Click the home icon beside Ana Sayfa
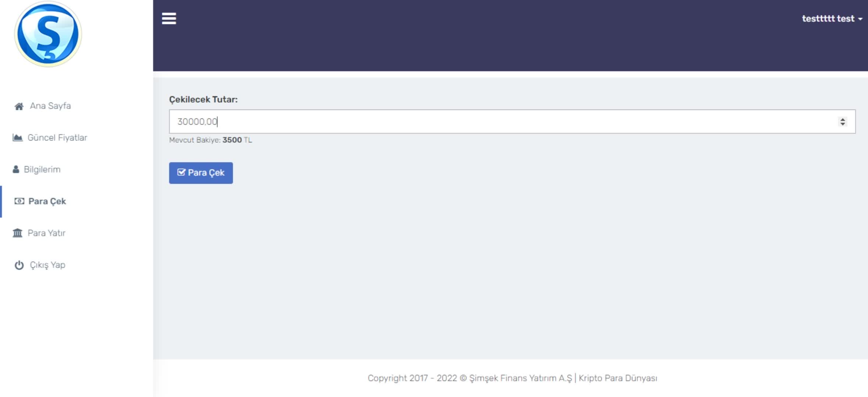This screenshot has height=397, width=868. tap(19, 106)
